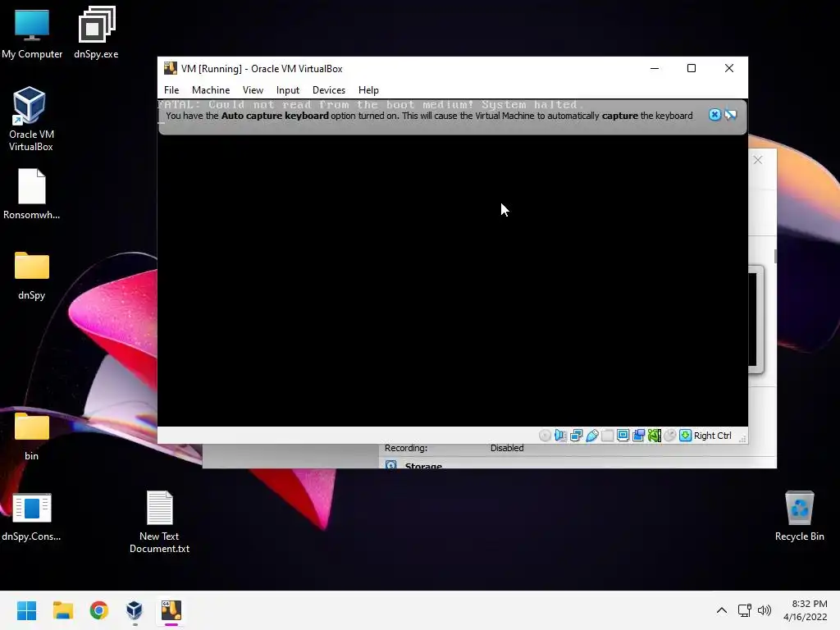Screen dimensions: 840x630
Task: Close the background VirtualBox Manager panel
Action: tap(757, 160)
